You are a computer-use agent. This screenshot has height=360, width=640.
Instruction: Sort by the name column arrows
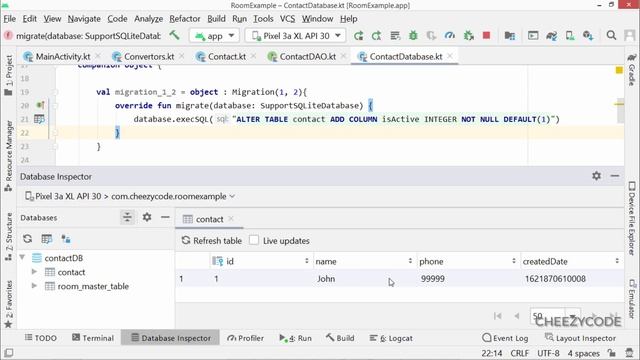410,261
